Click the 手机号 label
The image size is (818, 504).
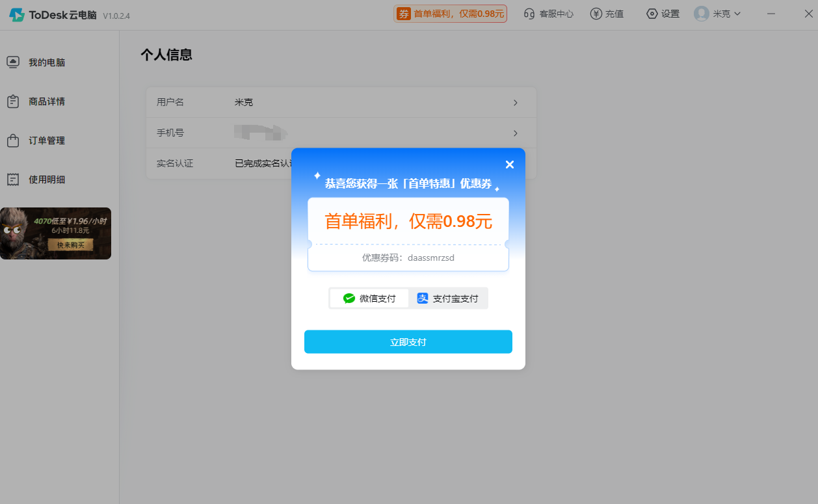click(170, 133)
